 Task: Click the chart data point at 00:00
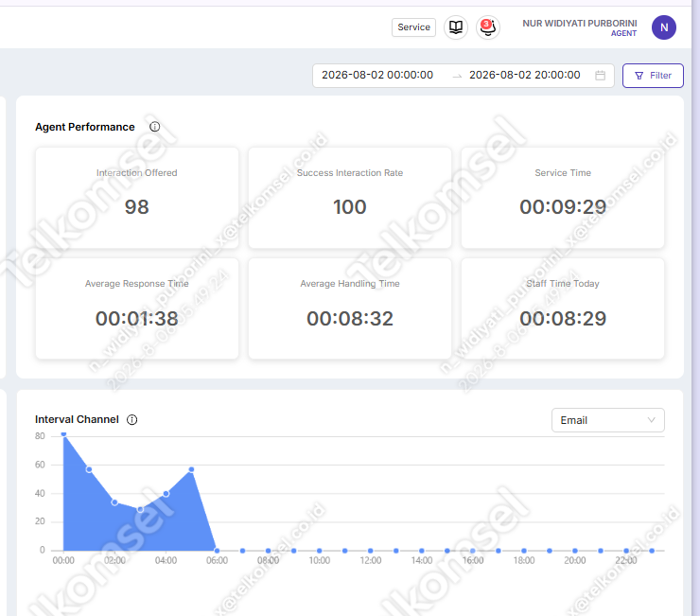(x=63, y=433)
